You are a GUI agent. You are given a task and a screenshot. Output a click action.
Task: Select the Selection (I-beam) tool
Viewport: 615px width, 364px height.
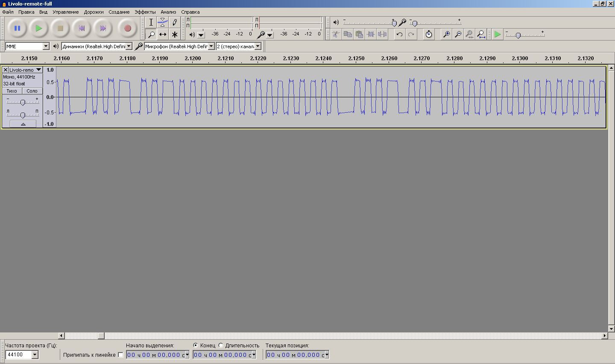pyautogui.click(x=151, y=22)
